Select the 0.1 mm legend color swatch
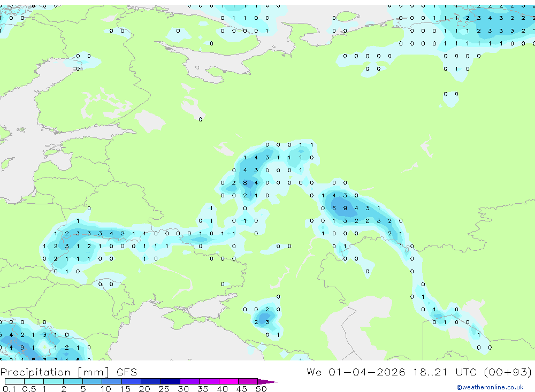This screenshot has height=392, width=535. [14, 381]
